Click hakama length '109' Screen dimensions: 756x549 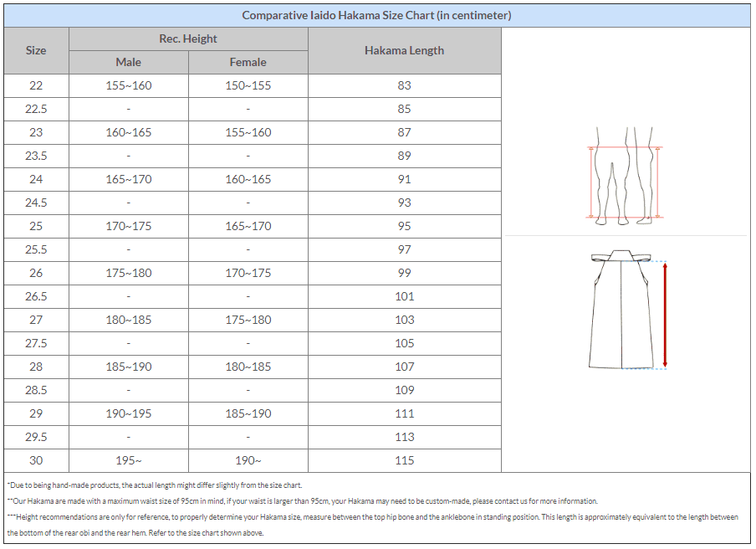point(405,390)
